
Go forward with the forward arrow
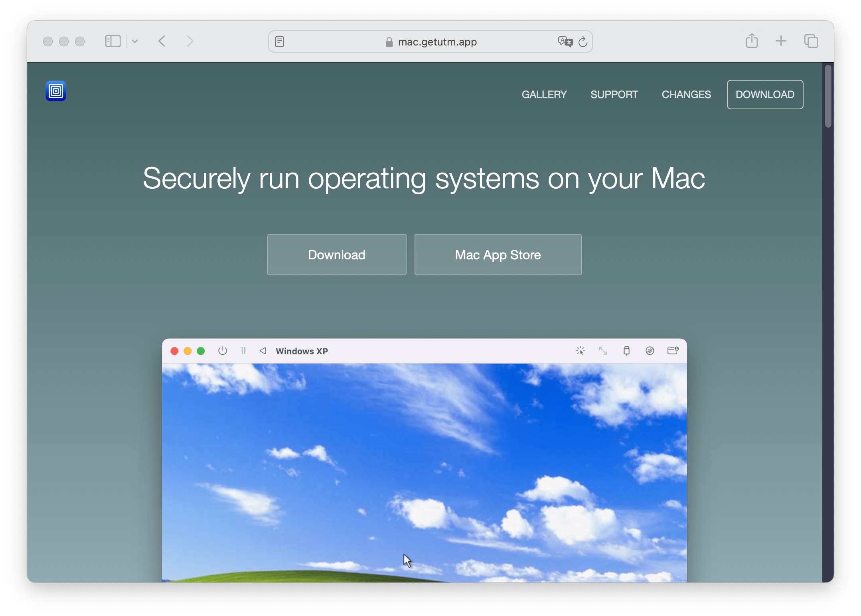pyautogui.click(x=190, y=41)
